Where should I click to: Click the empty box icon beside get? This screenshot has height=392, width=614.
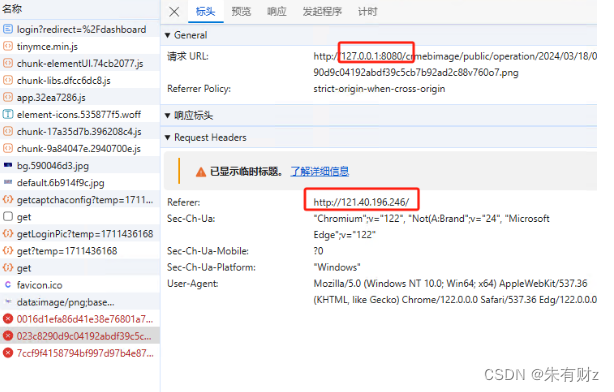pyautogui.click(x=8, y=217)
